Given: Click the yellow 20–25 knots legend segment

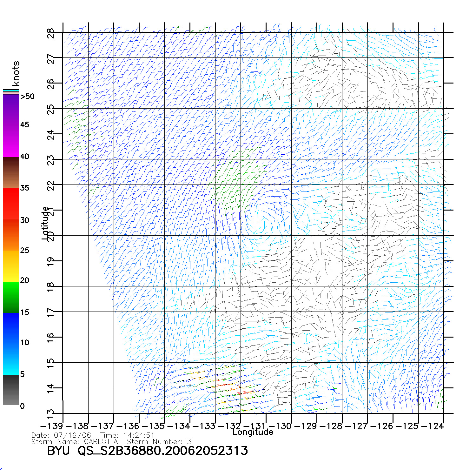Looking at the screenshot, I should pyautogui.click(x=11, y=266).
